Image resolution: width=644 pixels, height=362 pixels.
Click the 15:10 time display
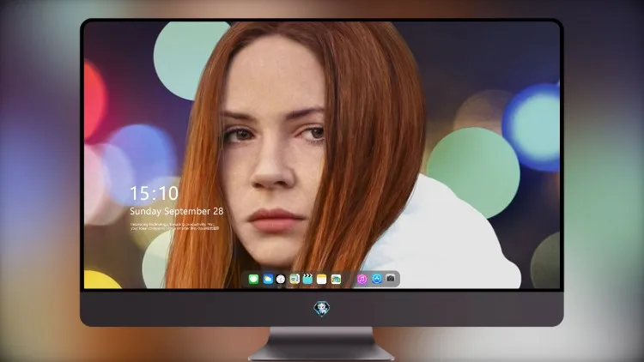[x=154, y=193]
